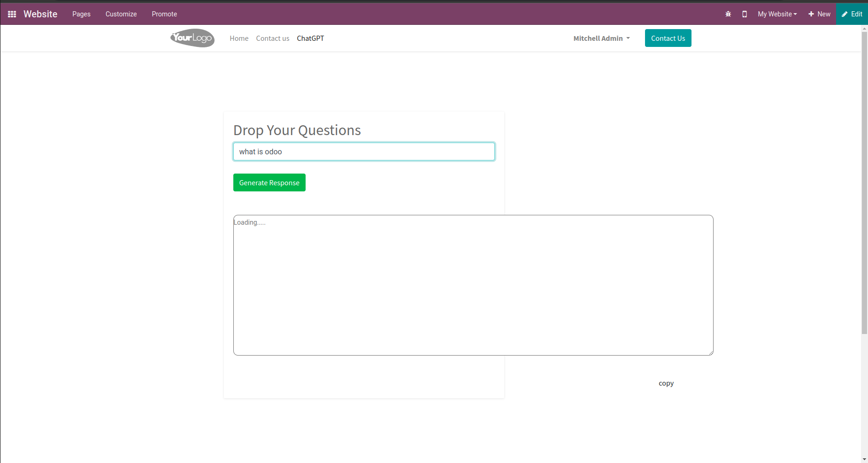This screenshot has height=463, width=868.
Task: Open the Contact us nav link
Action: 273,38
